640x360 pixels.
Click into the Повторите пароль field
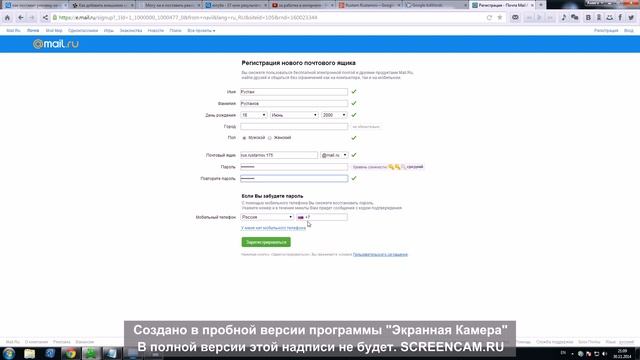[x=294, y=178]
